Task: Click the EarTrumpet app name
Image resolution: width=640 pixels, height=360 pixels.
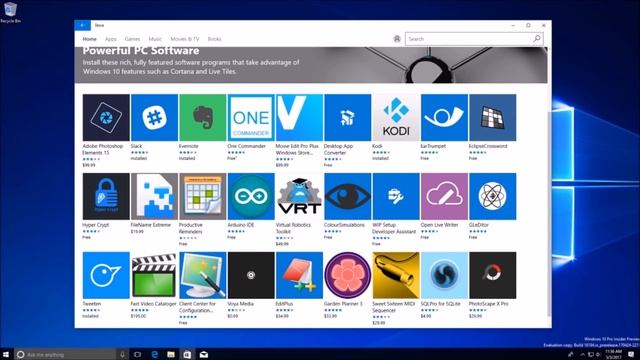Action: (433, 146)
